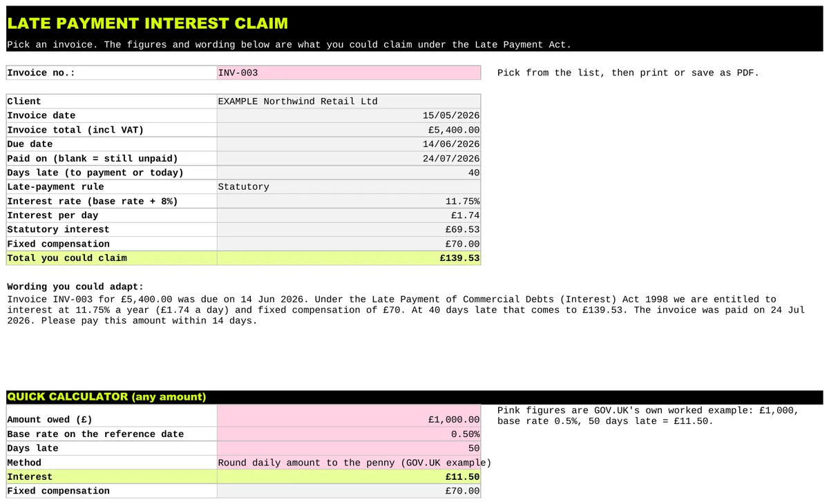829x504 pixels.
Task: Click 'Base rate on the reference date' label
Action: 95,434
